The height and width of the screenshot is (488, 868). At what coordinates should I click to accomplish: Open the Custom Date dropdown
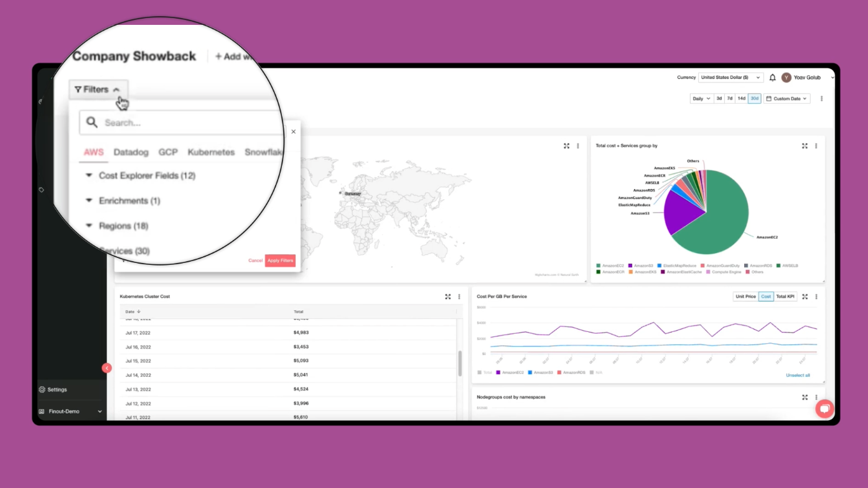pos(787,99)
